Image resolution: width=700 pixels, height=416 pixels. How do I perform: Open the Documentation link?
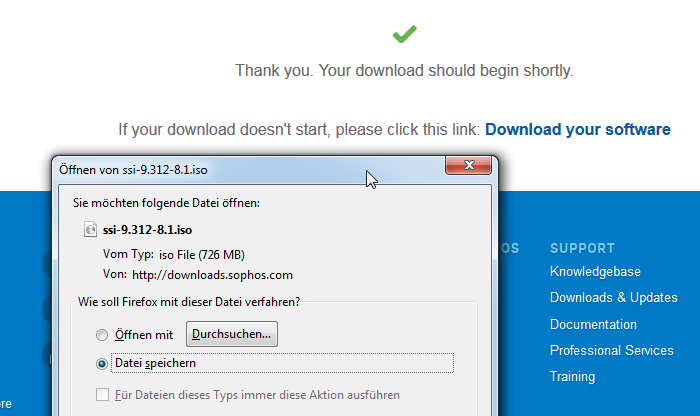pos(593,324)
